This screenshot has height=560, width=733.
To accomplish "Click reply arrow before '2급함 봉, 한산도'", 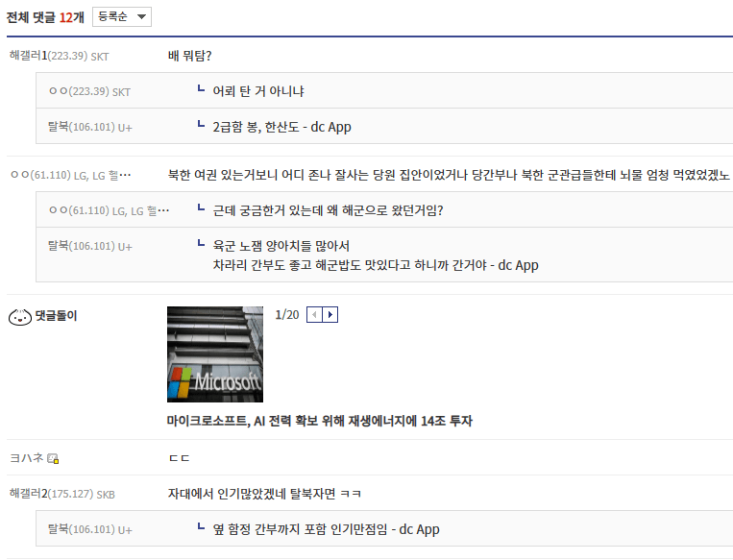I will 201,125.
